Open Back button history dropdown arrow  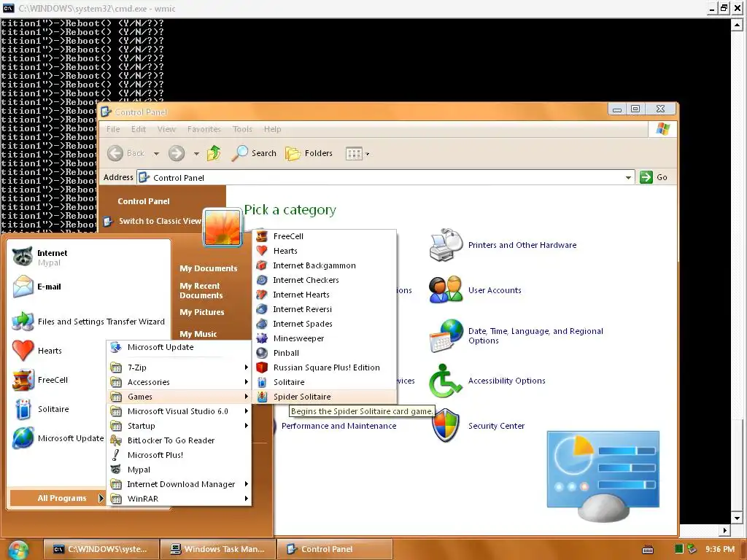156,153
